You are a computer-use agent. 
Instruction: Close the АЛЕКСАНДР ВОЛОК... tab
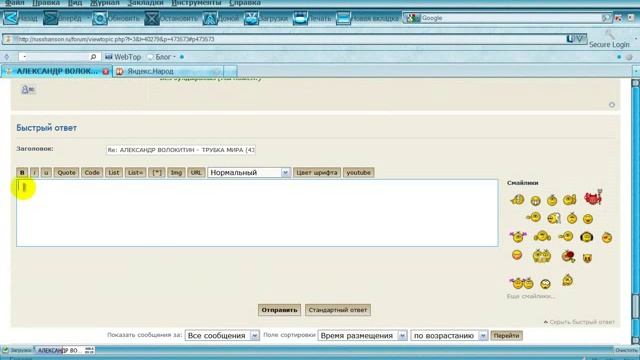(x=106, y=71)
